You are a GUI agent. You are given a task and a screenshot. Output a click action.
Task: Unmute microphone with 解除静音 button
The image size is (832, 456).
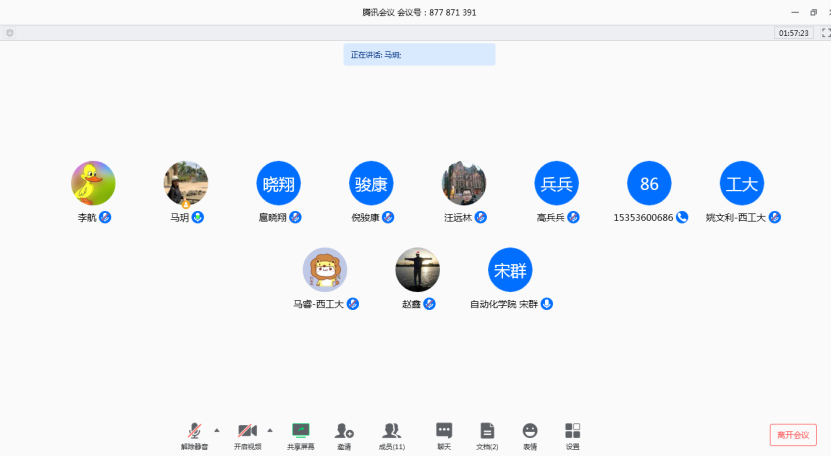click(195, 434)
